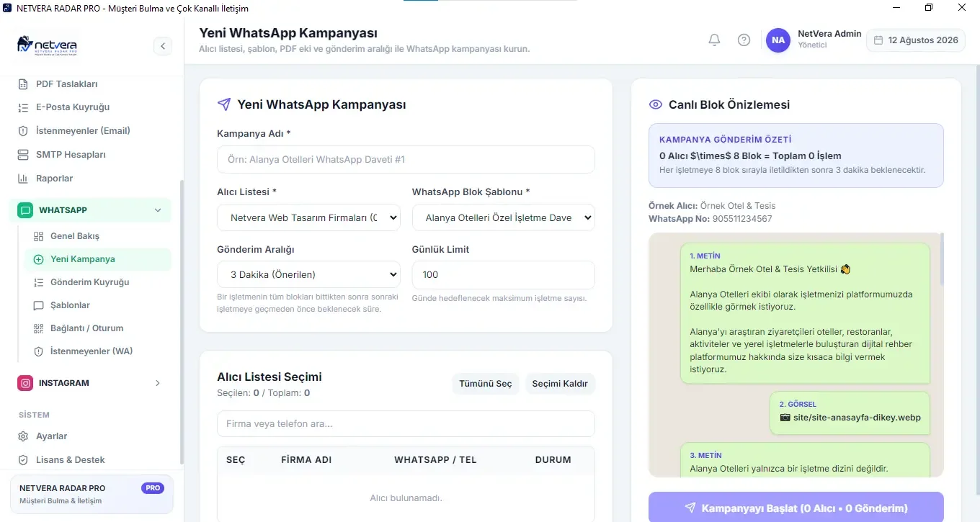Click the Ayarlar gear icon
The height and width of the screenshot is (522, 980).
pyautogui.click(x=23, y=436)
